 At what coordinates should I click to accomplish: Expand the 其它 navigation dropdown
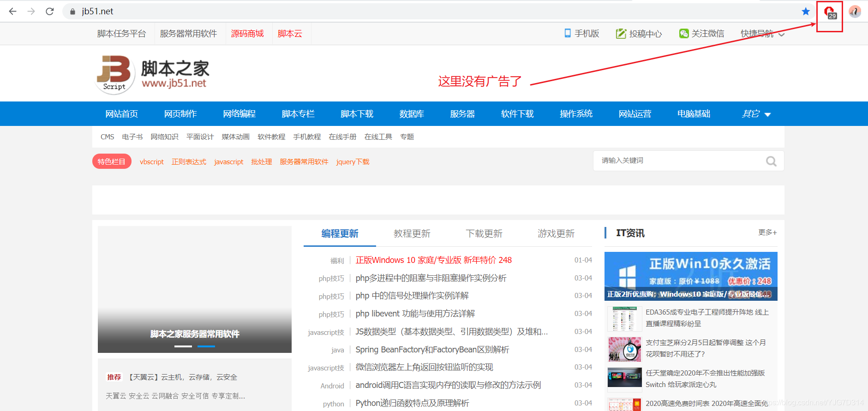pos(756,114)
